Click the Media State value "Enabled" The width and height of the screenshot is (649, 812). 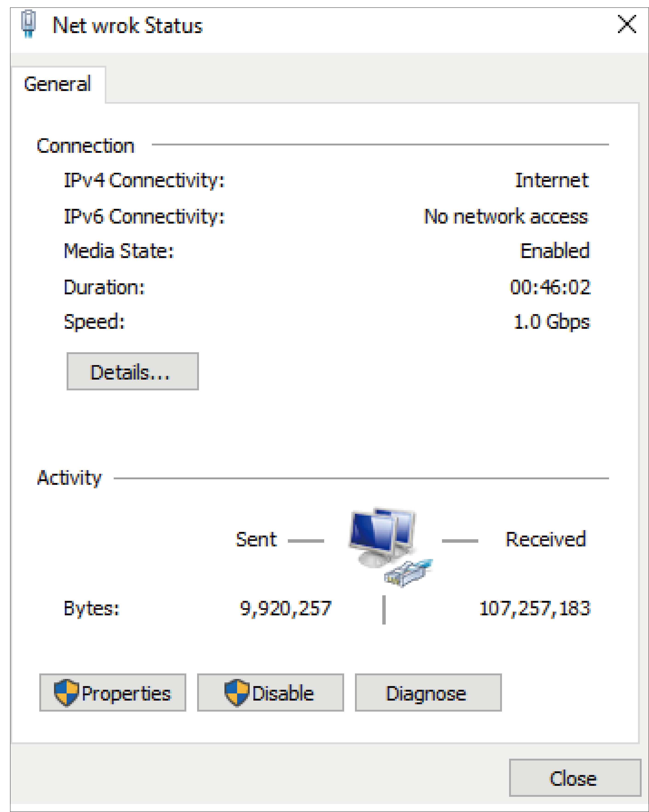click(x=554, y=251)
